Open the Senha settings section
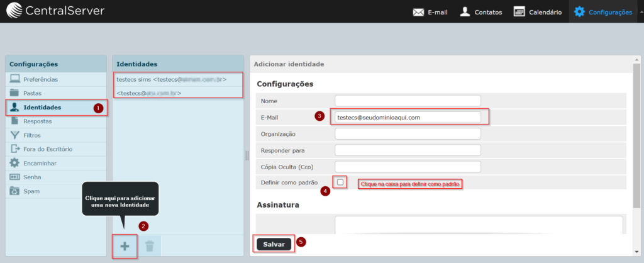Image resolution: width=644 pixels, height=263 pixels. tap(33, 177)
